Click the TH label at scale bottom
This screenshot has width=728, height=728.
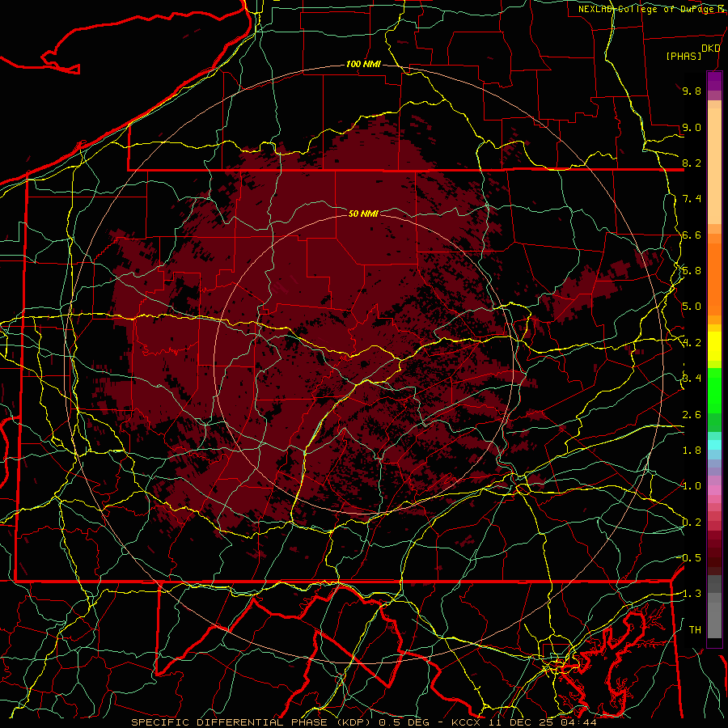(x=695, y=629)
